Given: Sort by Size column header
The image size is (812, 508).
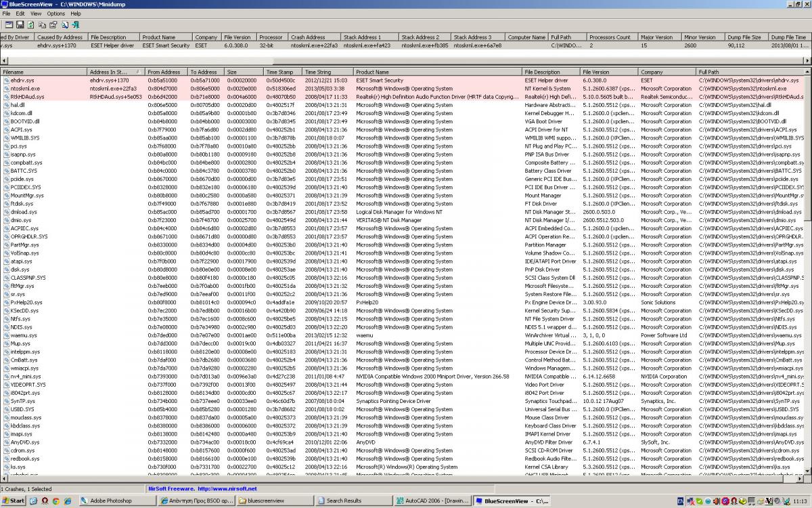Looking at the screenshot, I should (x=244, y=71).
